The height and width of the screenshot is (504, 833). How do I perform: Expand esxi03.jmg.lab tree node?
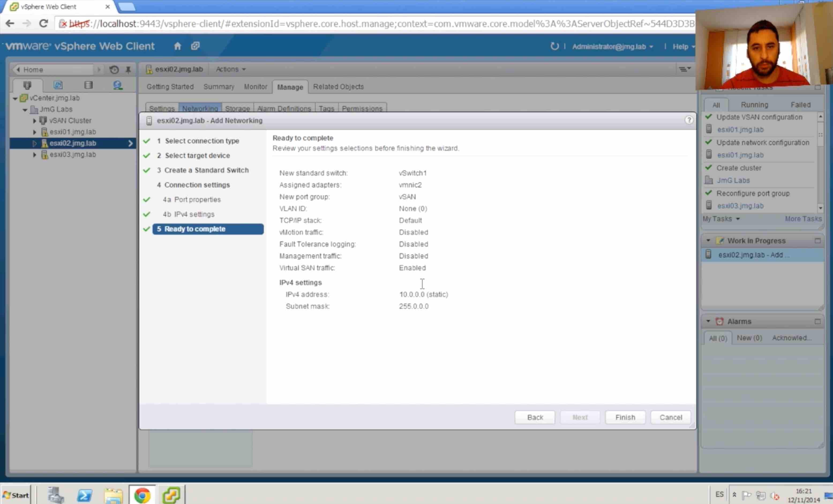click(34, 155)
